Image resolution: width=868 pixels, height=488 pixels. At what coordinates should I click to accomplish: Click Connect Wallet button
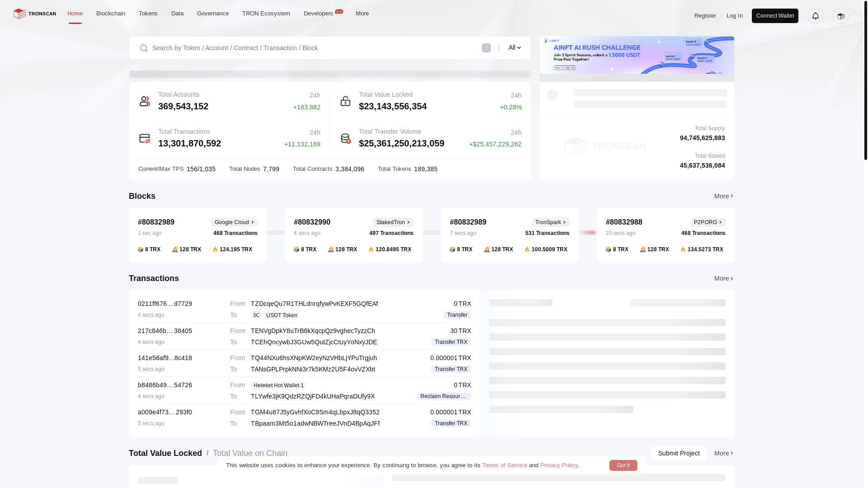pyautogui.click(x=775, y=16)
